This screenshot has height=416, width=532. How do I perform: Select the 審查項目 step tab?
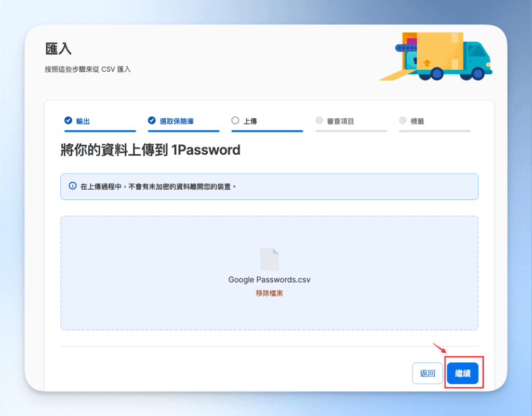[x=351, y=124]
